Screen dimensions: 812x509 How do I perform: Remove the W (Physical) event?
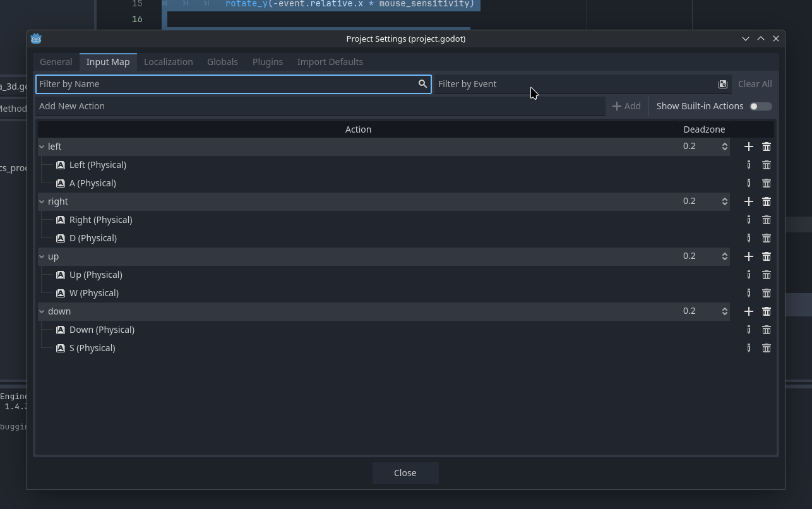[x=766, y=293]
